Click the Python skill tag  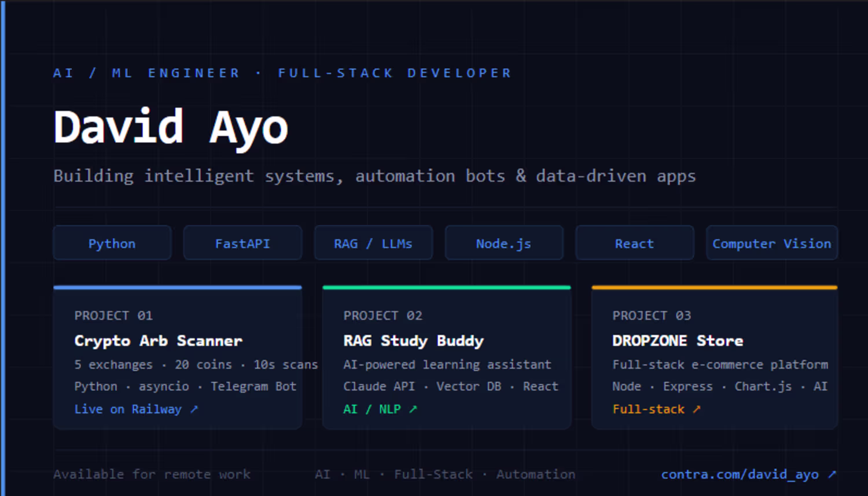pos(112,243)
